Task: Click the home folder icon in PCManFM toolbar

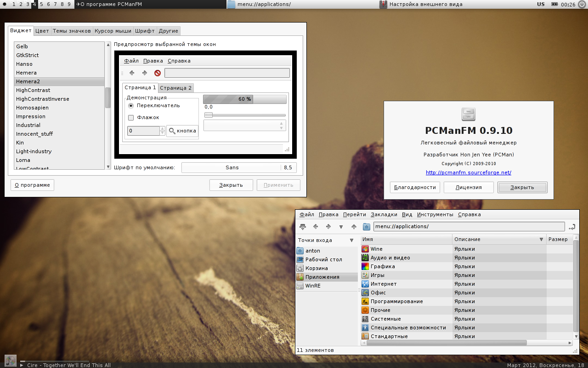Action: (x=367, y=226)
